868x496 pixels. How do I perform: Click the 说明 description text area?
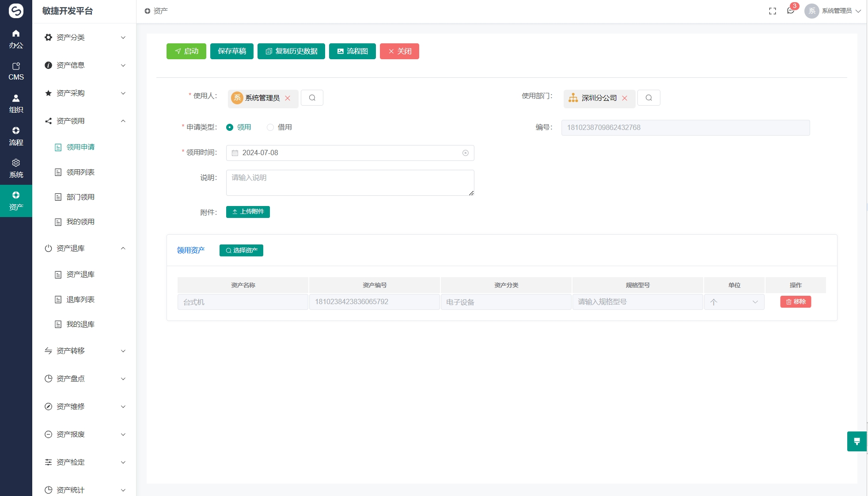(349, 183)
